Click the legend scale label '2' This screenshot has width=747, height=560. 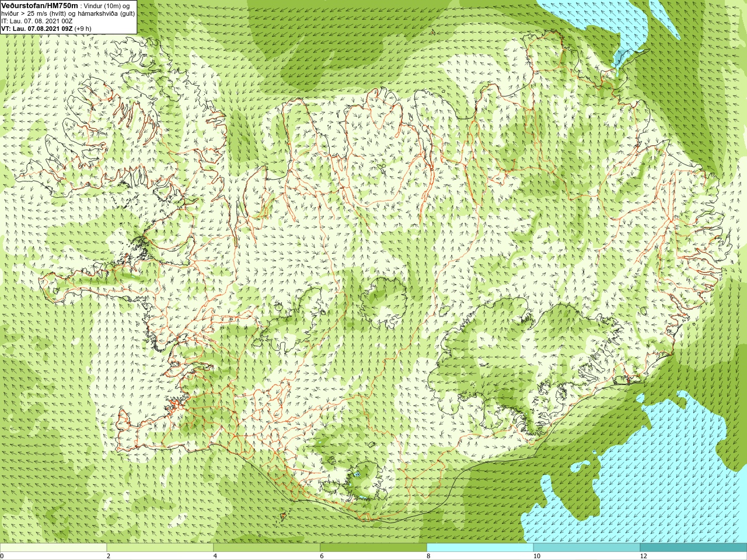(x=109, y=556)
